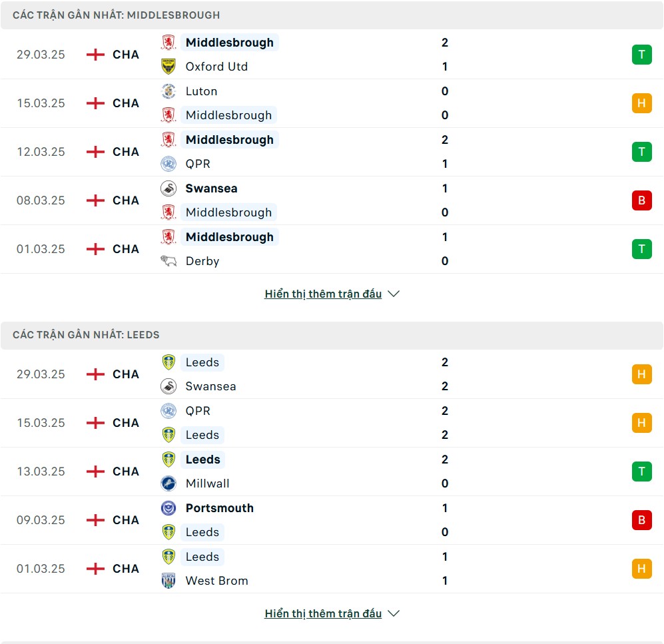664x644 pixels.
Task: Click the QPR crest in Middlesbrough 12.03.25 match
Action: (x=168, y=163)
